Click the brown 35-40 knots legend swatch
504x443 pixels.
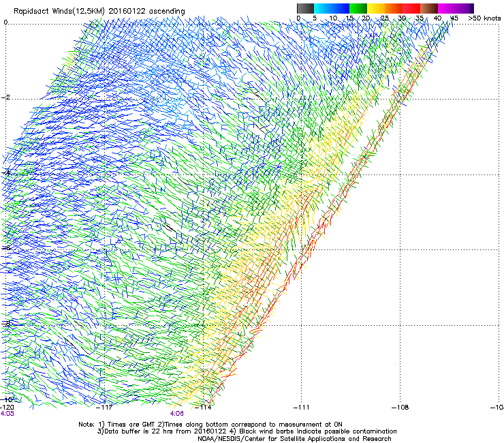(429, 8)
